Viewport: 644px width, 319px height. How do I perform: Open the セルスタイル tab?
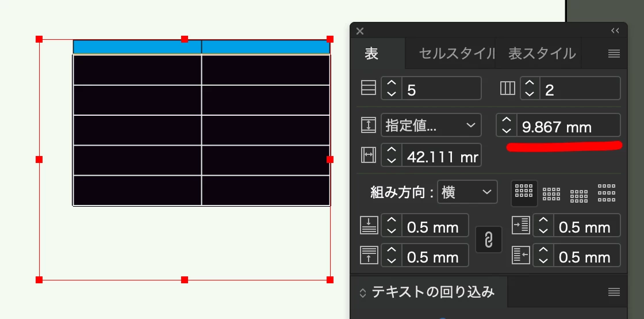coord(456,54)
